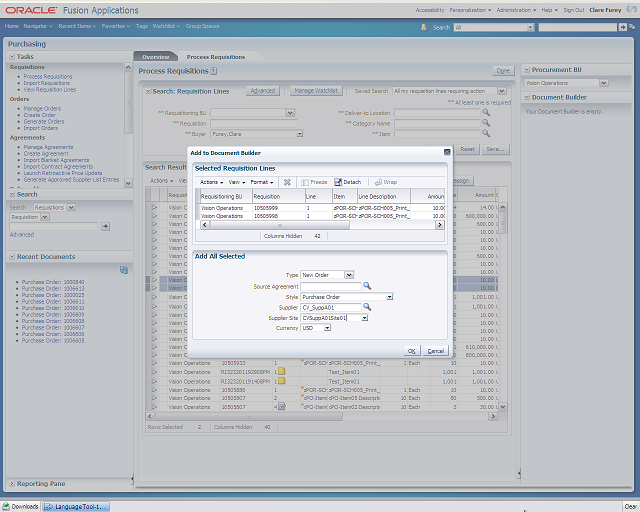Open the Saved Search dropdown
Screen dimensions: 640x512
(502, 91)
